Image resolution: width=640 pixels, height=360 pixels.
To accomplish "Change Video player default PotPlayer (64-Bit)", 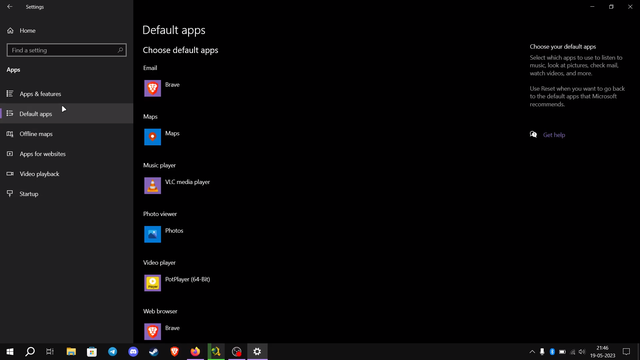I will click(177, 283).
